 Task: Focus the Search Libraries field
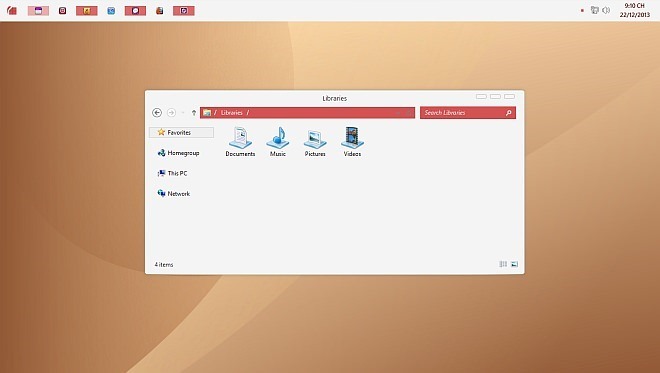click(468, 112)
